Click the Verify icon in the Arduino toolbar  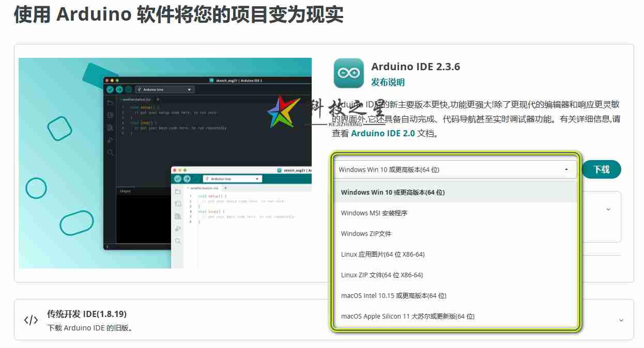pyautogui.click(x=110, y=89)
